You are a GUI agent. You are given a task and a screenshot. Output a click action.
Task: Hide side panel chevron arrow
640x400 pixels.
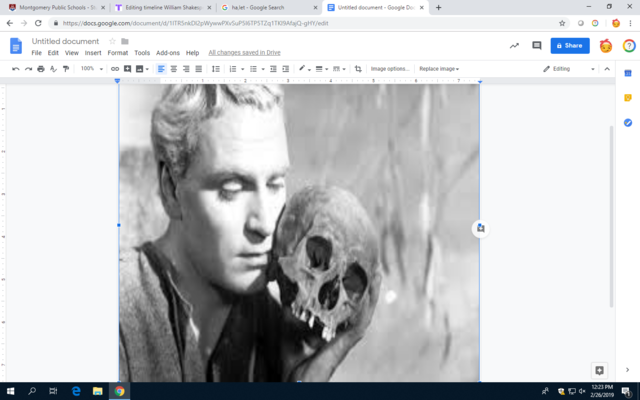[x=627, y=370]
